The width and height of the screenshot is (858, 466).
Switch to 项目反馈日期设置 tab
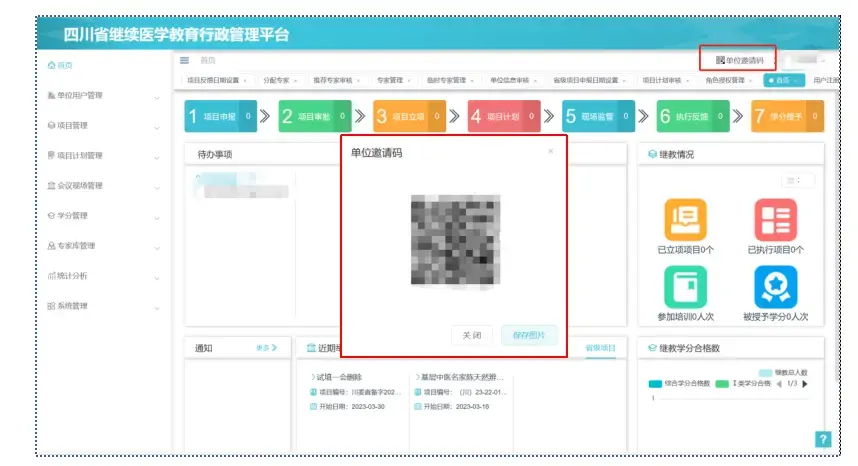(x=213, y=80)
